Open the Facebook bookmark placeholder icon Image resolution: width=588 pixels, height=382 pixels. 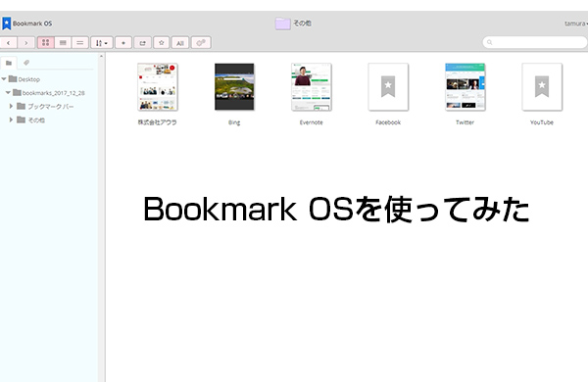(388, 87)
